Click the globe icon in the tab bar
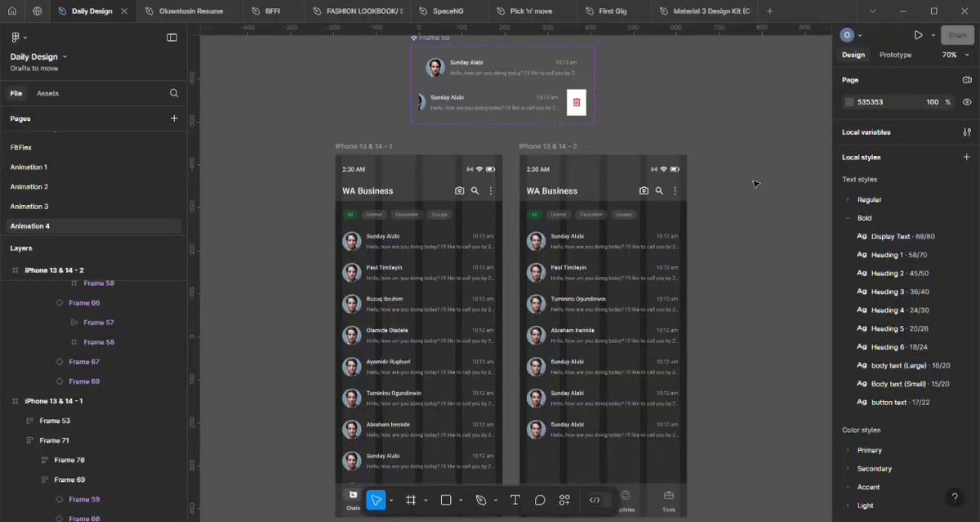Viewport: 980px width, 522px height. [x=38, y=11]
